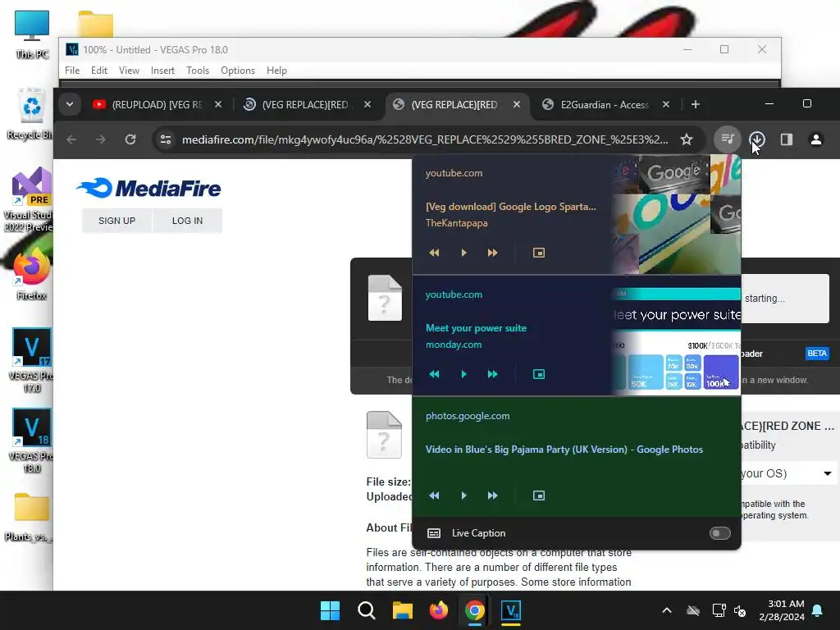The height and width of the screenshot is (630, 840).
Task: Select the VEGAS Pro 17.0 desktop shortcut
Action: 31,360
